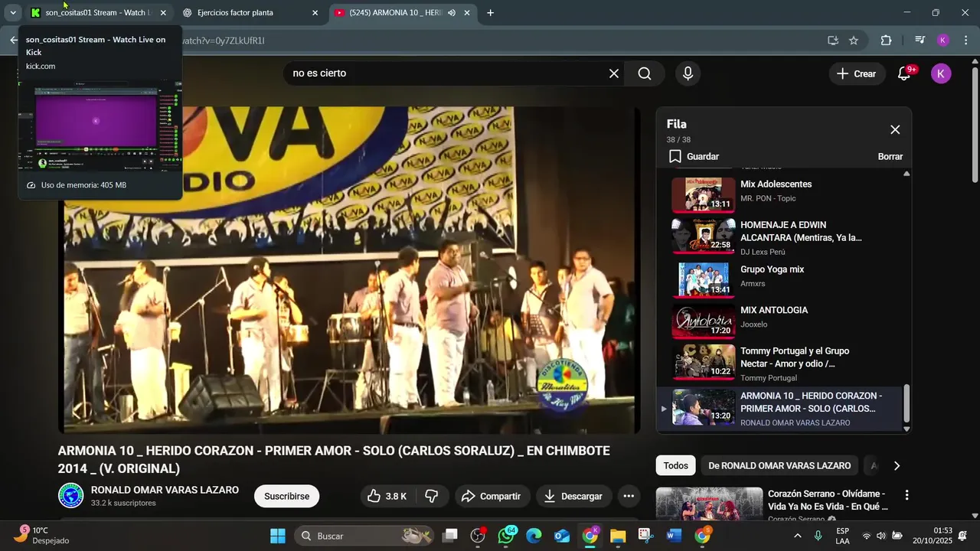This screenshot has height=551, width=980.
Task: Close the Ejercicios factor planta tab
Action: (x=315, y=13)
